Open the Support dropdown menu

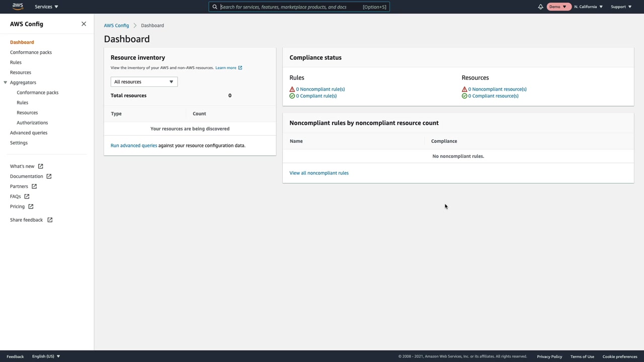pyautogui.click(x=621, y=7)
